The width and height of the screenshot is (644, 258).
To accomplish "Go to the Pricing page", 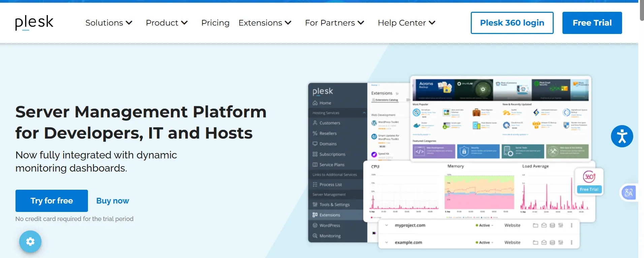I will (215, 23).
